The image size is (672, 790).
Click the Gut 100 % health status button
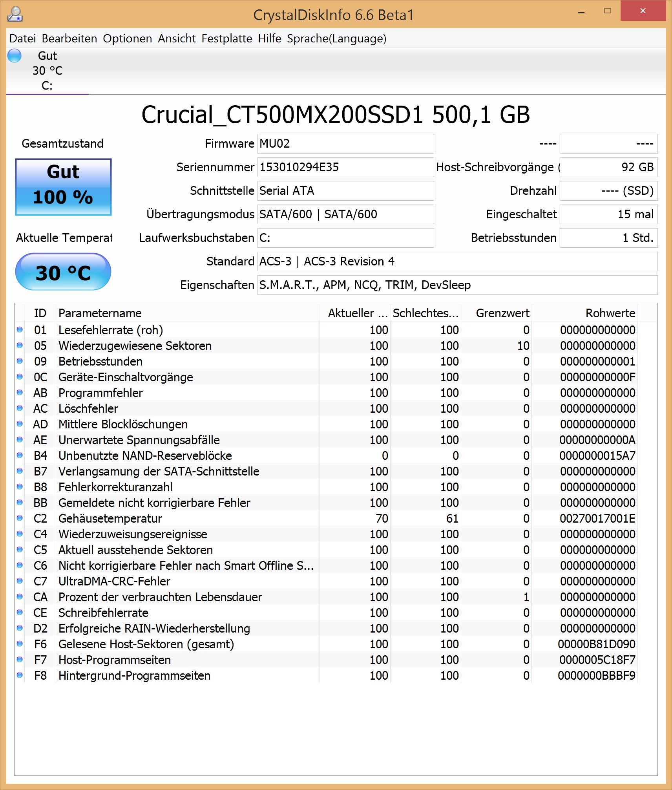(x=63, y=187)
